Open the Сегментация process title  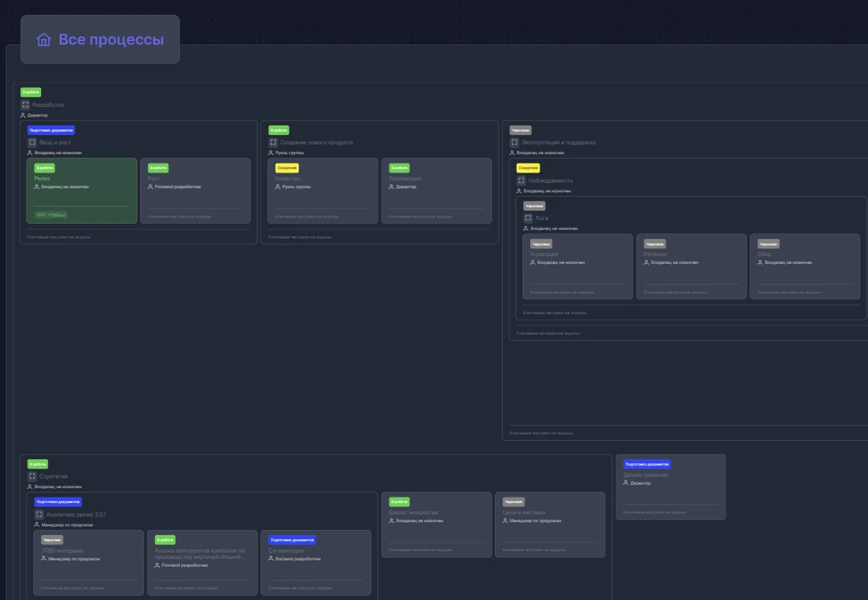click(x=286, y=550)
